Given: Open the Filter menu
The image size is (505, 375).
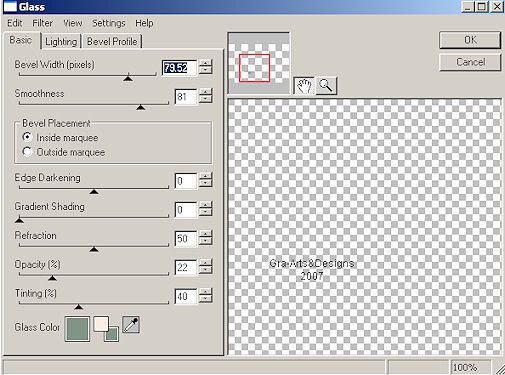Looking at the screenshot, I should (x=42, y=23).
